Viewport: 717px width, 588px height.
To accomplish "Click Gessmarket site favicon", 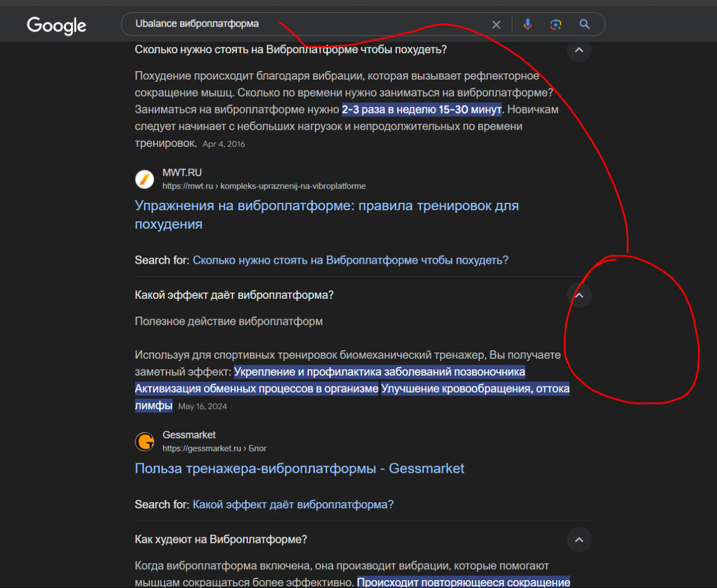I will 145,441.
